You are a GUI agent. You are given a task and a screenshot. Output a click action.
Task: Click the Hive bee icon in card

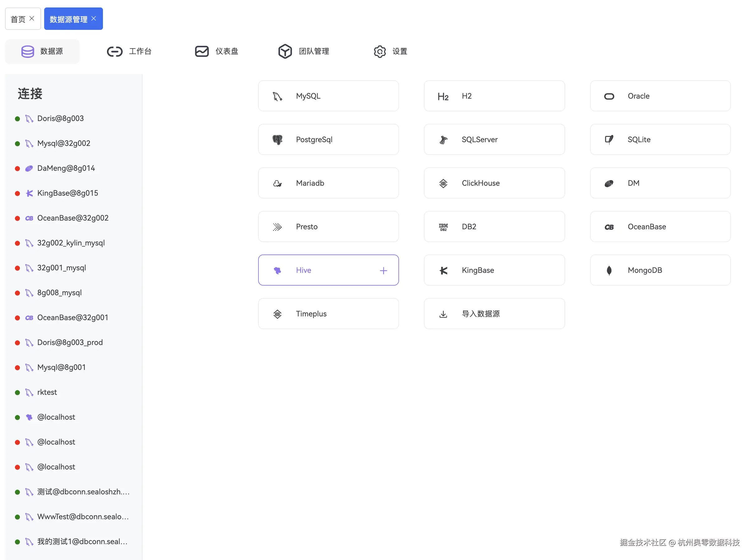[x=277, y=270]
